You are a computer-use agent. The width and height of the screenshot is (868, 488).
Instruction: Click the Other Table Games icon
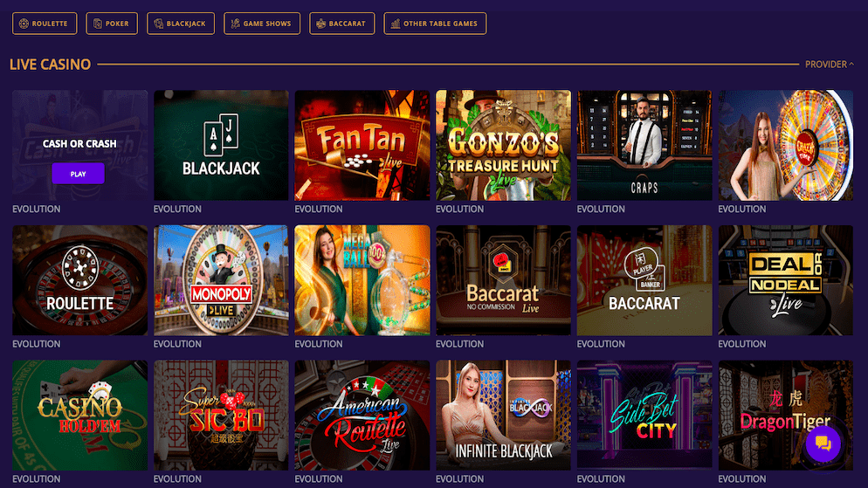[x=396, y=24]
